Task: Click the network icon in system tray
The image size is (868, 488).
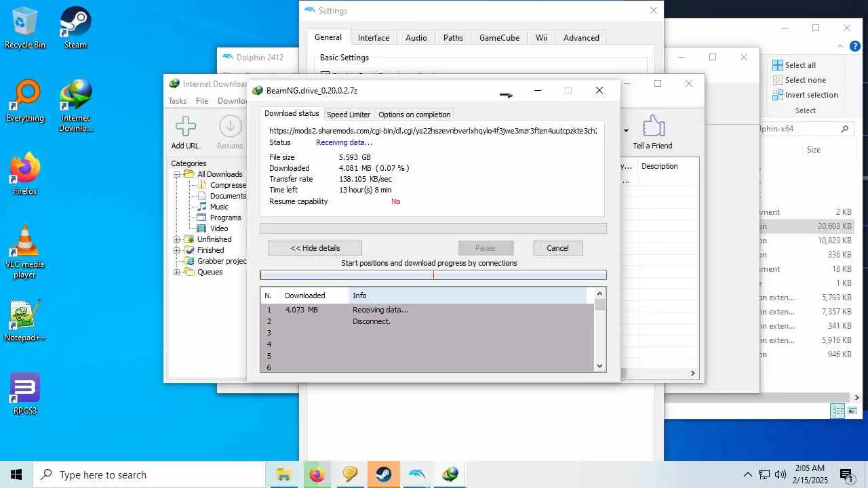Action: tap(764, 474)
